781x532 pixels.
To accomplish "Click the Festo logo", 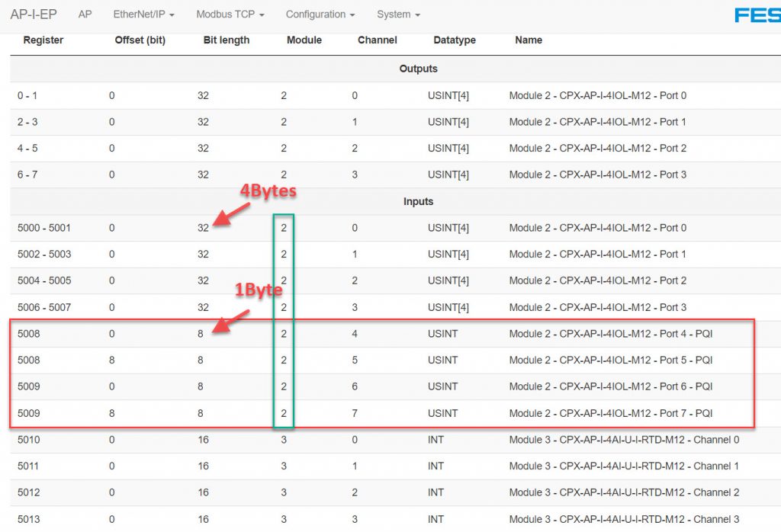I will point(757,15).
